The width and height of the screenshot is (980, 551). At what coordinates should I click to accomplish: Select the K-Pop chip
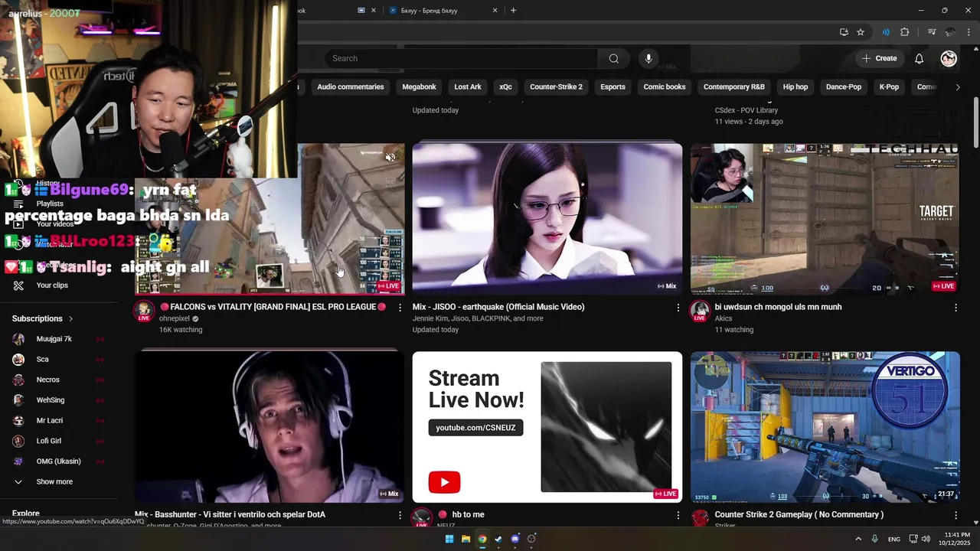pyautogui.click(x=889, y=87)
